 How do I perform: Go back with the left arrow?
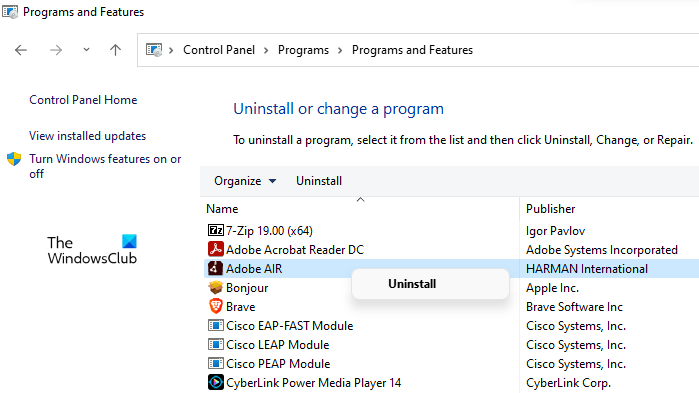point(21,50)
